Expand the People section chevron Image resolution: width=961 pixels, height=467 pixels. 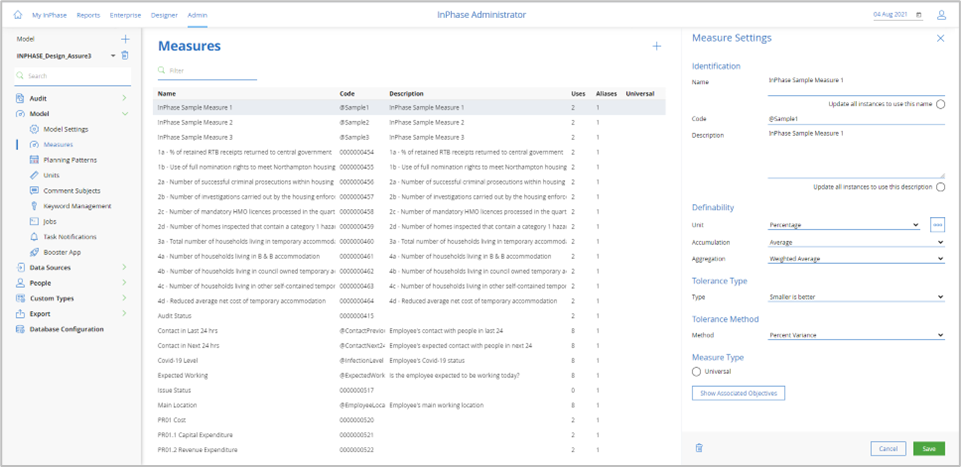[124, 283]
